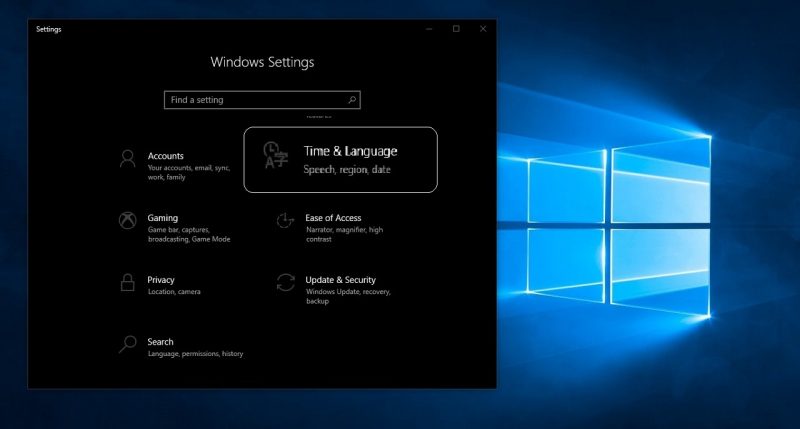Maximize the Settings window
The width and height of the screenshot is (800, 429).
[456, 29]
